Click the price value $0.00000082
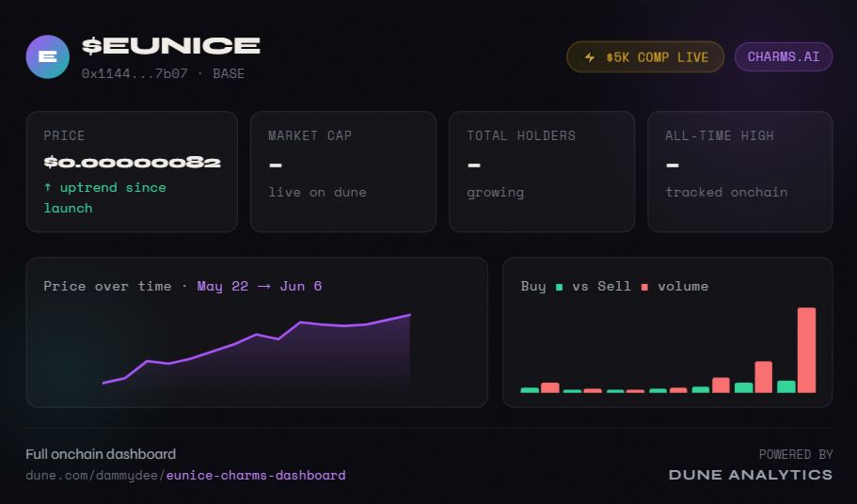The image size is (857, 504). pyautogui.click(x=133, y=162)
